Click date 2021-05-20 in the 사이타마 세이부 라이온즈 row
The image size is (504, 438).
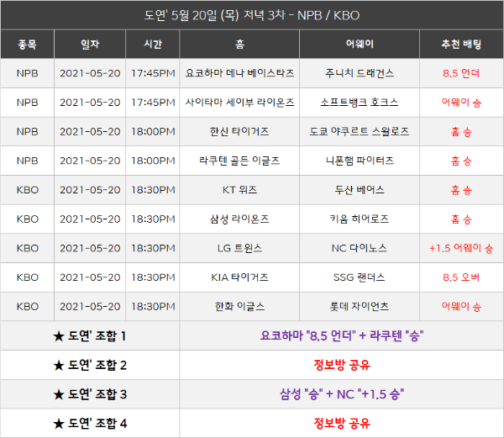point(90,103)
